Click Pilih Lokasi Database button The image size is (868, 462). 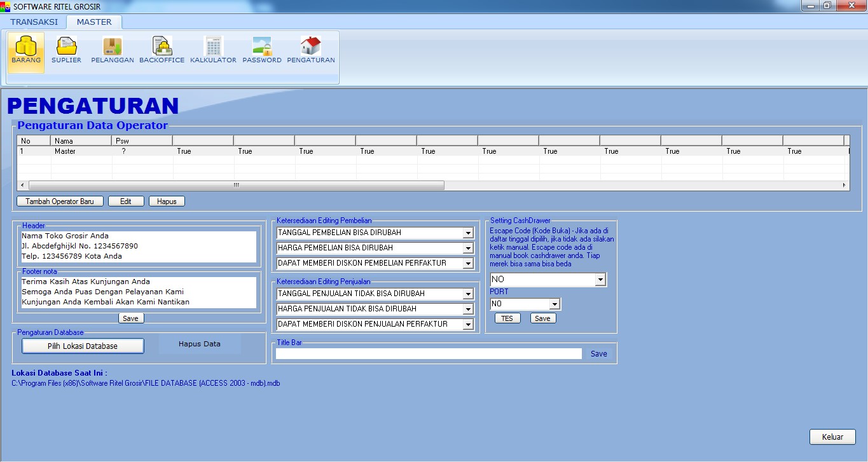[x=83, y=346]
